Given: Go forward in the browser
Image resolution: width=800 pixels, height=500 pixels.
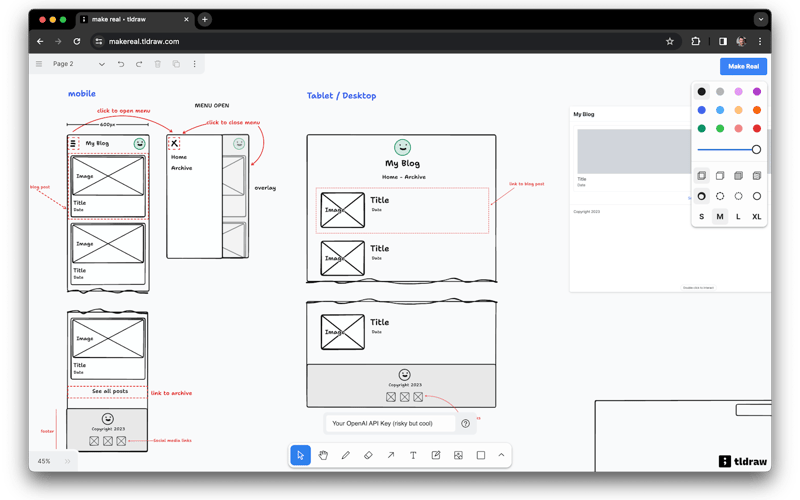Looking at the screenshot, I should click(x=58, y=41).
